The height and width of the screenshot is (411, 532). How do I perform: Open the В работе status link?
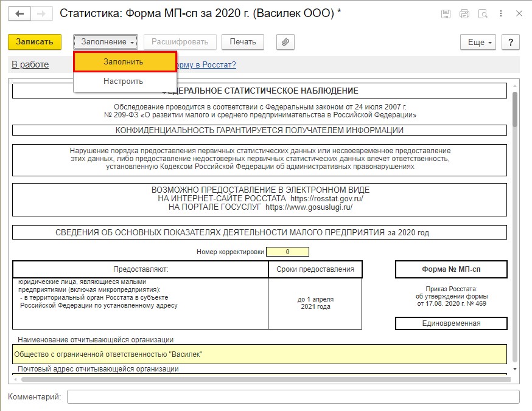pos(30,64)
